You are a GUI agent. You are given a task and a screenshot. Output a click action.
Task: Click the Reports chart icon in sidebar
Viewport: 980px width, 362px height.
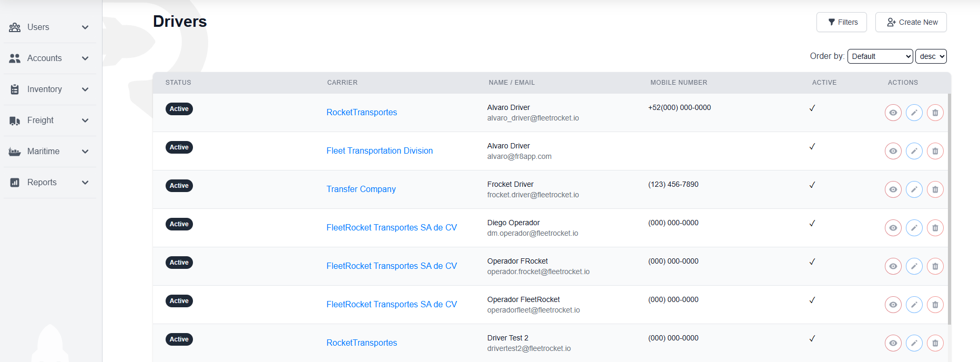pos(15,183)
